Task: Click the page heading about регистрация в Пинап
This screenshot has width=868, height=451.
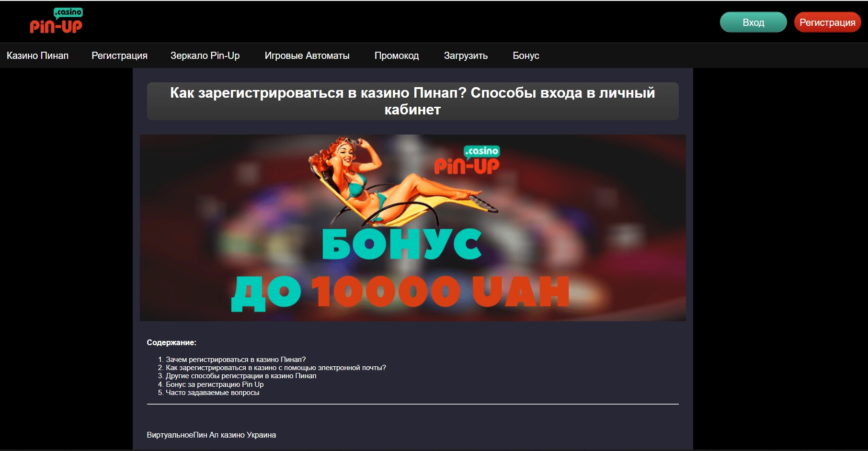Action: pyautogui.click(x=412, y=101)
